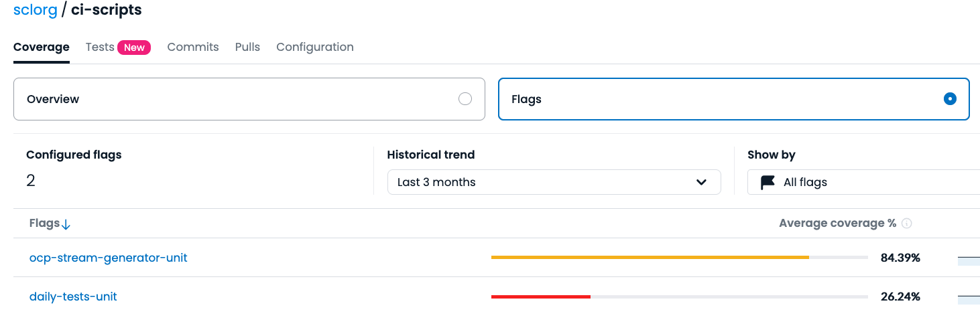Open the ocp-stream-generator-unit flag link
Screen dimensions: 980x336
[x=109, y=258]
